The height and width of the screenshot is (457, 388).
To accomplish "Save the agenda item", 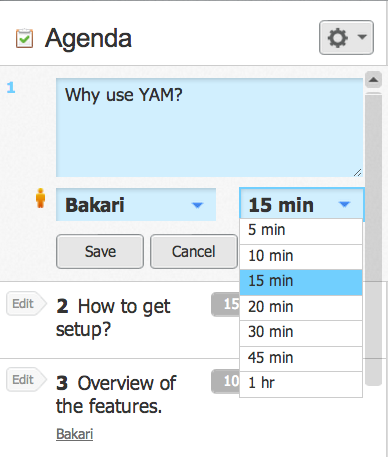I will pos(100,252).
